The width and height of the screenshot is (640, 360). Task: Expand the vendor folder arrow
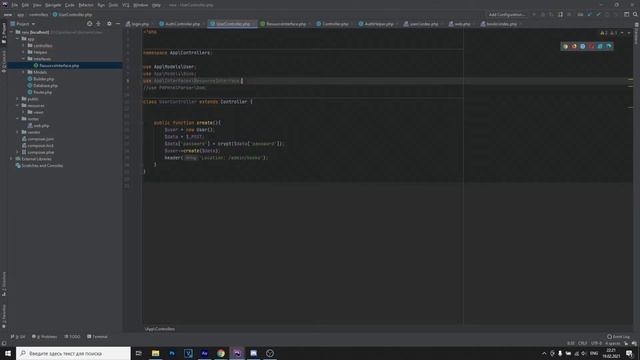[x=18, y=132]
